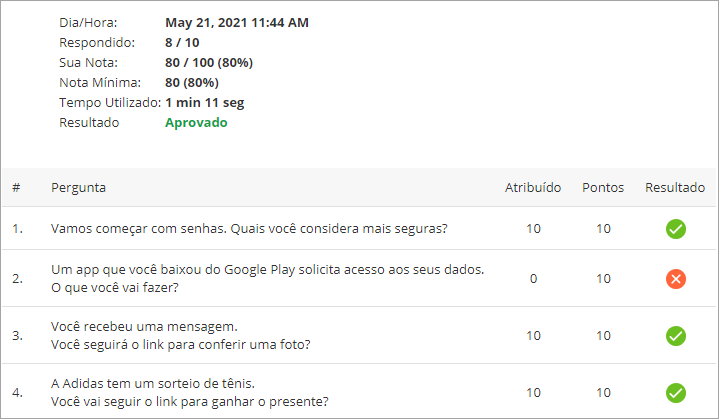Click the Pontos column header
Image resolution: width=719 pixels, height=419 pixels.
tap(603, 188)
